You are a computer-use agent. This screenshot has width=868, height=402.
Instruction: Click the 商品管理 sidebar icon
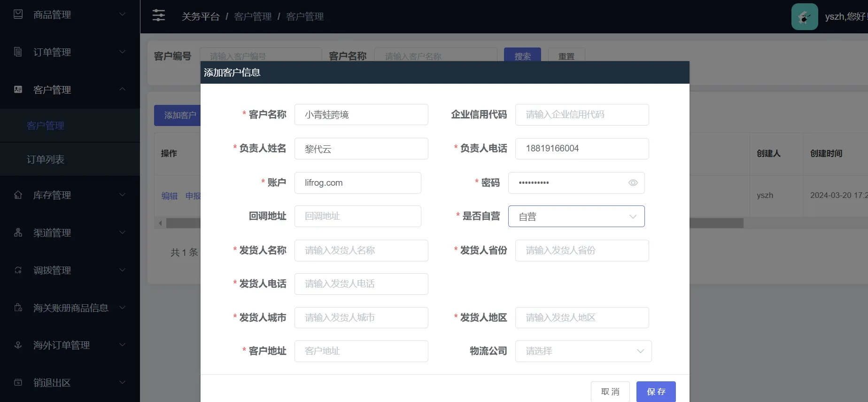coord(18,15)
